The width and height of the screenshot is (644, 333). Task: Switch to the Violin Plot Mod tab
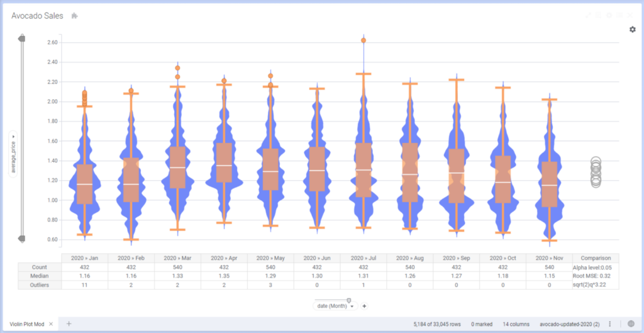point(26,324)
